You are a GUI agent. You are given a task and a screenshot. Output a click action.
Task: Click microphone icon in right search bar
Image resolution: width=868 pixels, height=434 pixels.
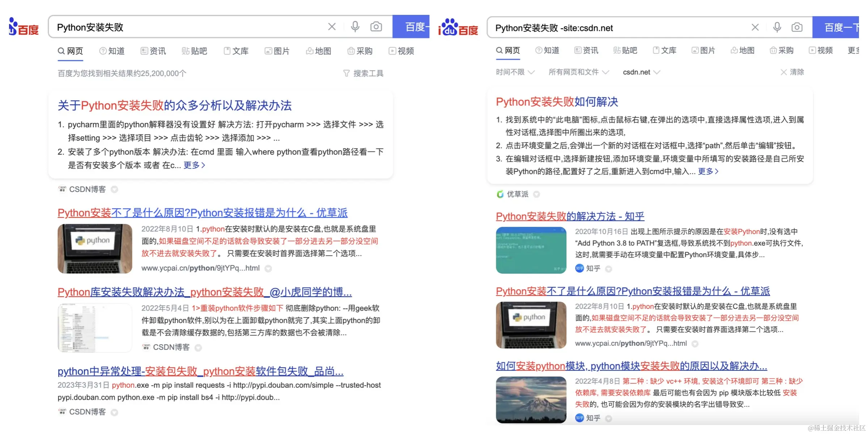point(777,27)
